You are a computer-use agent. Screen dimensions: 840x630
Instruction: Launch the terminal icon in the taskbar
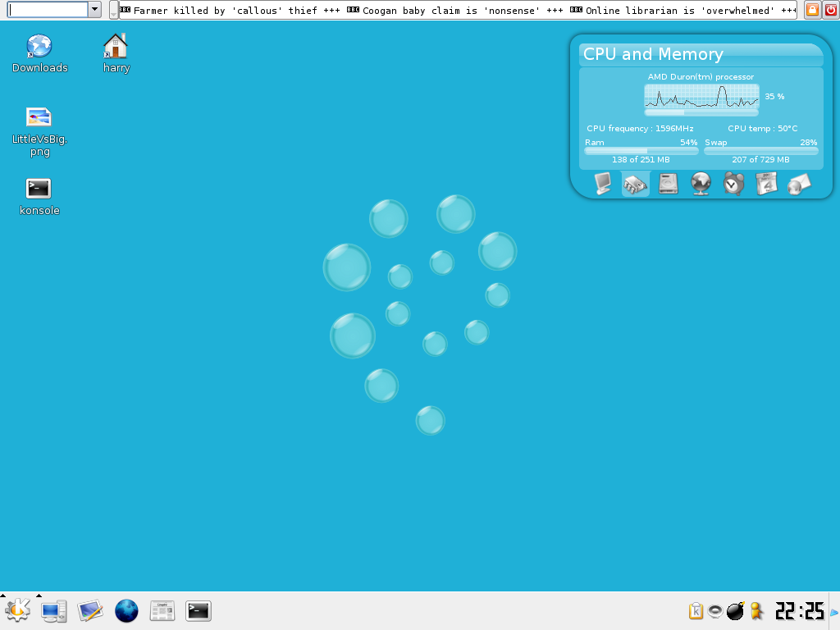point(199,610)
